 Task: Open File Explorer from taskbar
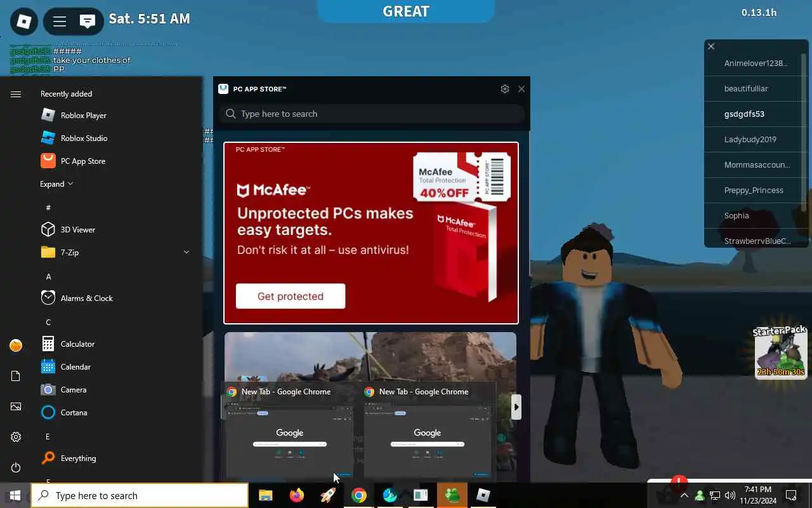pos(265,495)
